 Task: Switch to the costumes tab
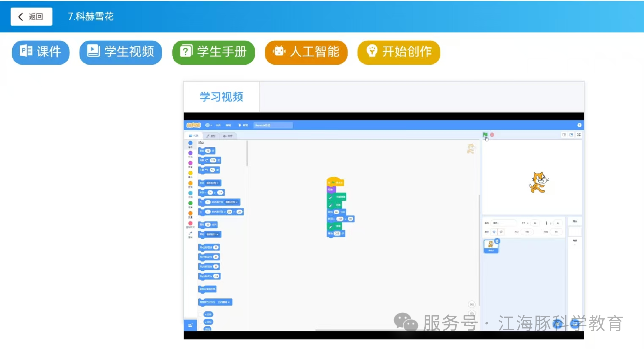[211, 136]
